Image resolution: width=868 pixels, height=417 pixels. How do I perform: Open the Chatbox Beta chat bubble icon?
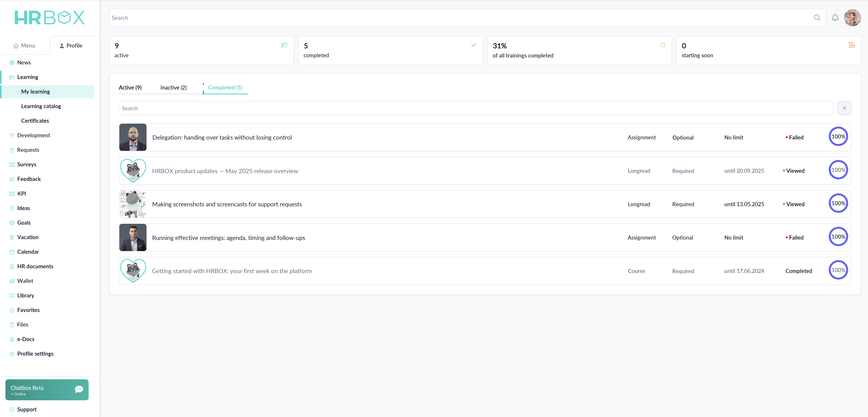tap(79, 389)
